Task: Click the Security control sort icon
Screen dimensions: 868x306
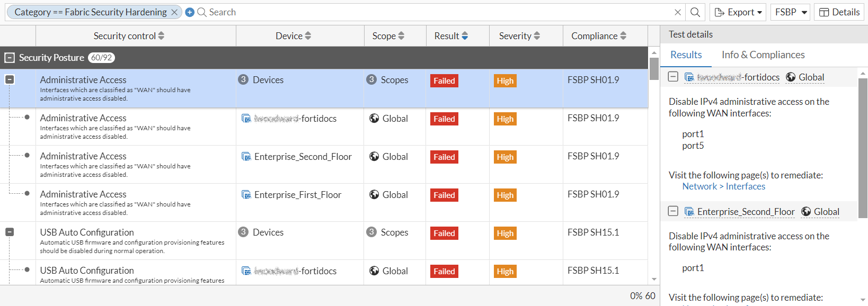Action: [161, 36]
